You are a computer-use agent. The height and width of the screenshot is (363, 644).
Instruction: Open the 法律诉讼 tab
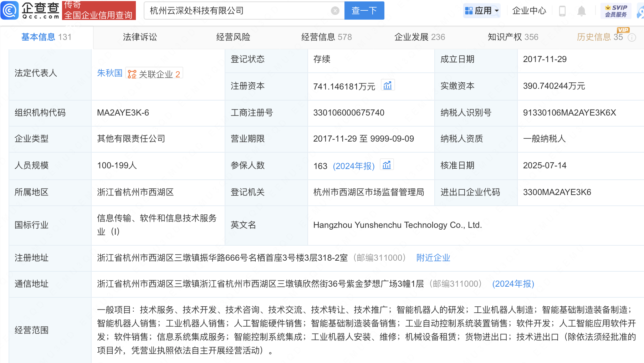tap(140, 37)
